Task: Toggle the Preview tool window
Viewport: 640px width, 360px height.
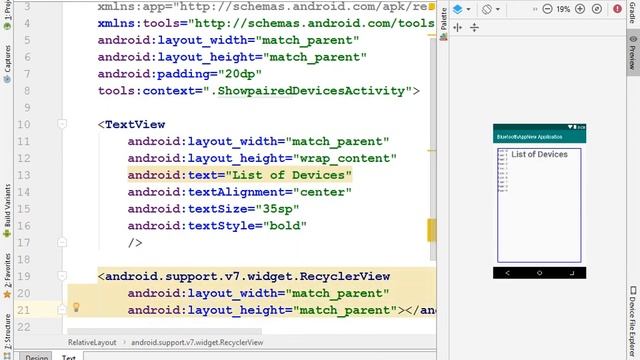Action: 633,52
